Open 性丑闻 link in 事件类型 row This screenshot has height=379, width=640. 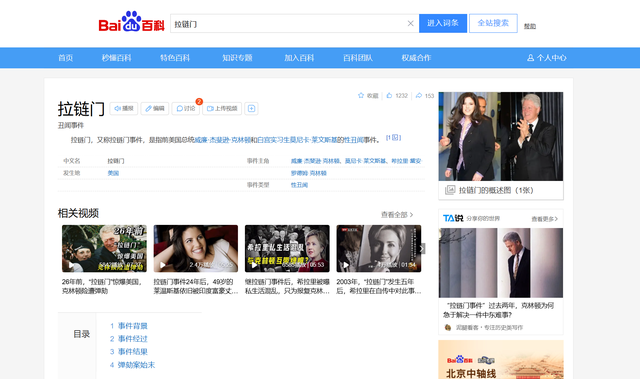299,185
